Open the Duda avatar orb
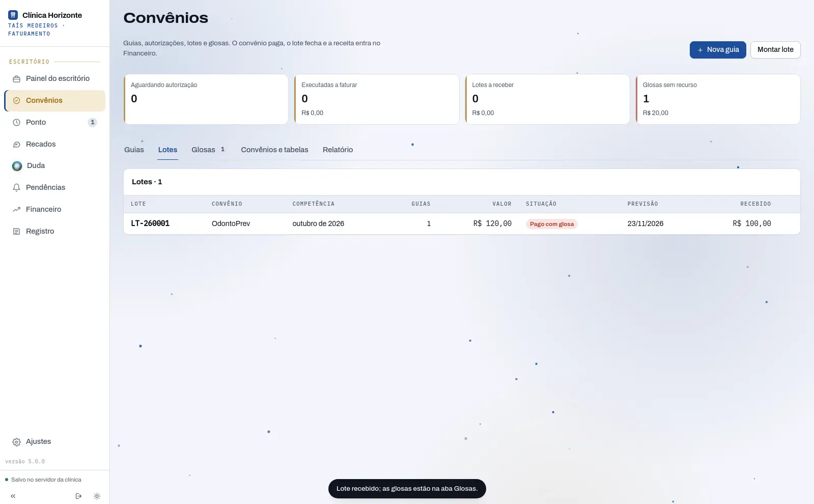Image resolution: width=814 pixels, height=504 pixels. tap(17, 166)
